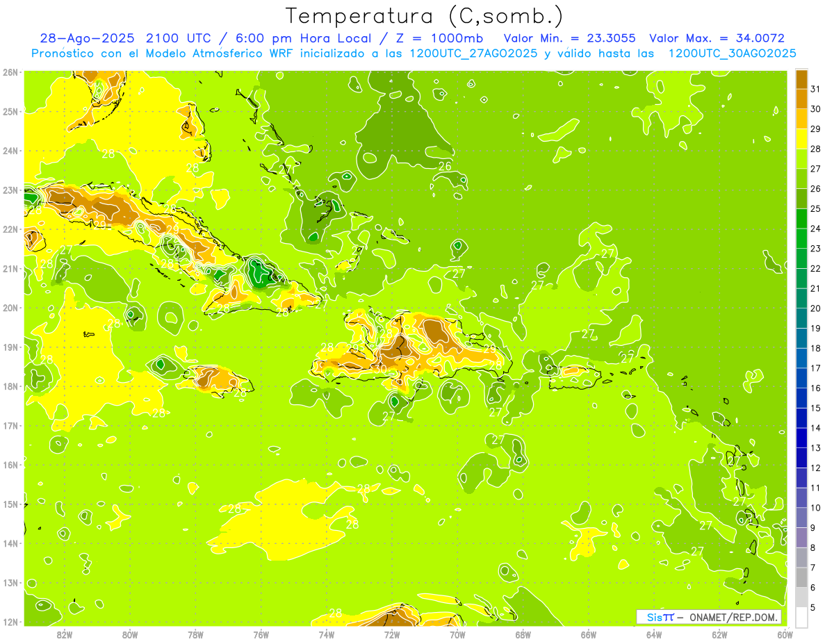Click the legend value "25"

[x=815, y=209]
